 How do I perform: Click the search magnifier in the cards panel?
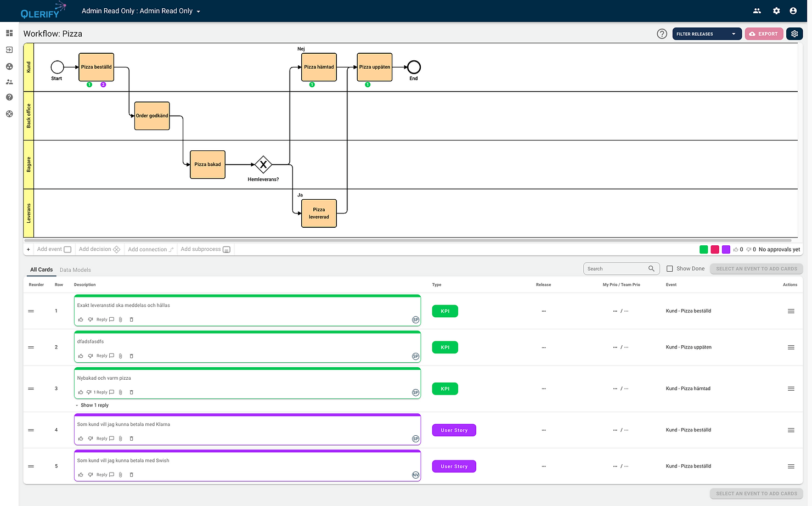(651, 268)
